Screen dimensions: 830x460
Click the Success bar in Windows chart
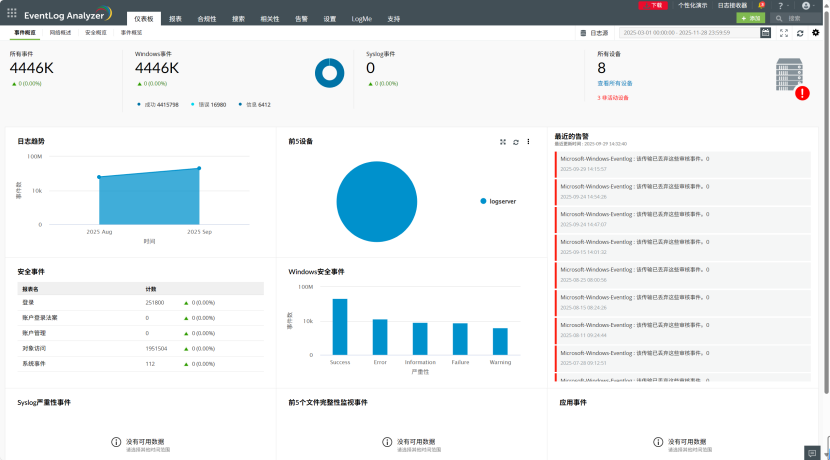pos(340,326)
